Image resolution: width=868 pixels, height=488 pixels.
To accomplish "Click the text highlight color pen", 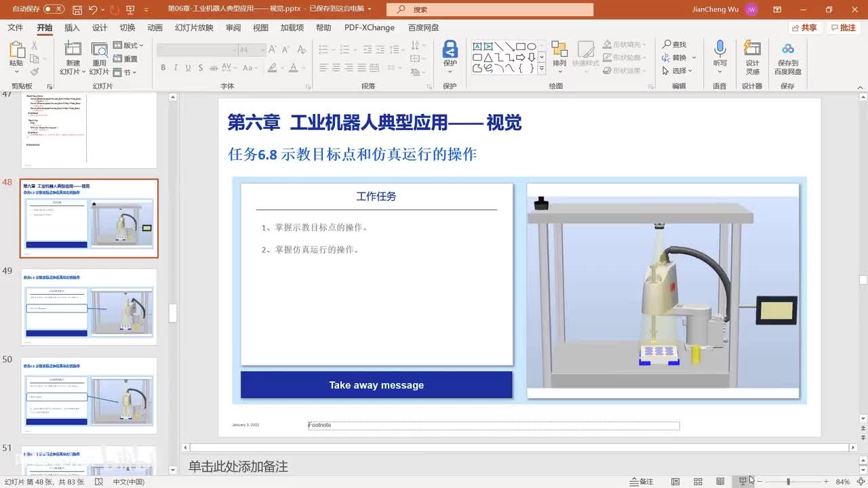I will 272,68.
